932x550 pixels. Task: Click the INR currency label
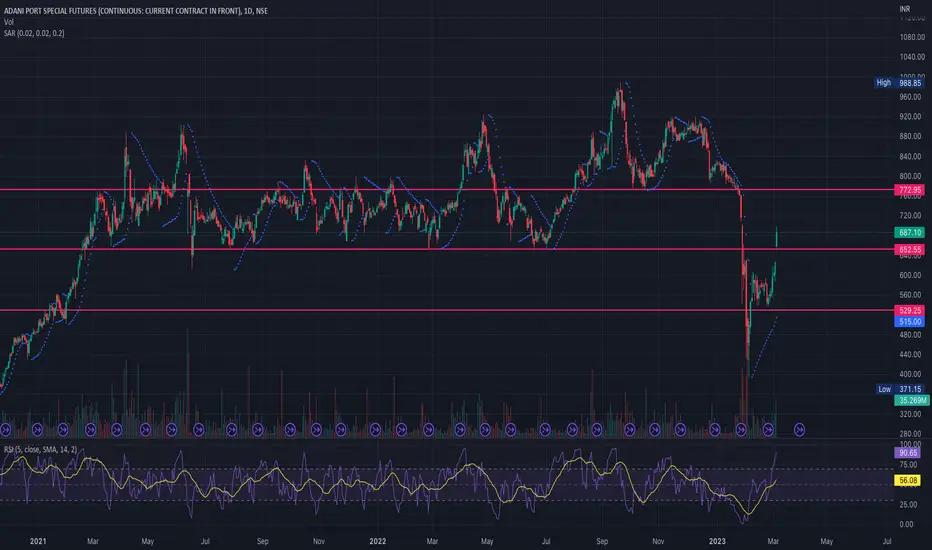905,9
